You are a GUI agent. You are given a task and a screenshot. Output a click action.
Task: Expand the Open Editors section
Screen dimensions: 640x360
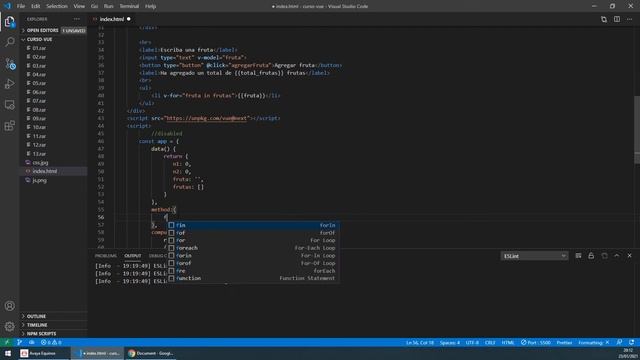coord(54,30)
